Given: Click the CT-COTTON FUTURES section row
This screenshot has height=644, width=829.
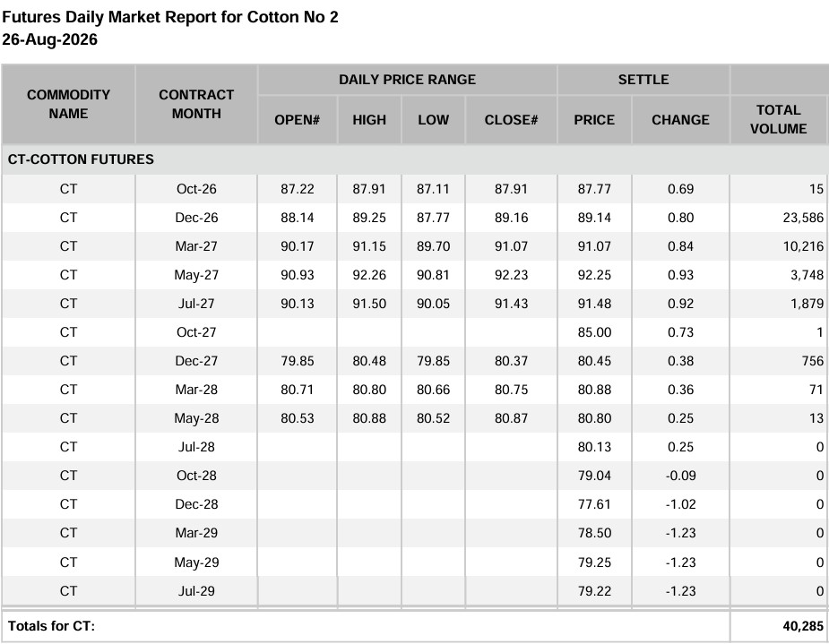Looking at the screenshot, I should coord(415,159).
